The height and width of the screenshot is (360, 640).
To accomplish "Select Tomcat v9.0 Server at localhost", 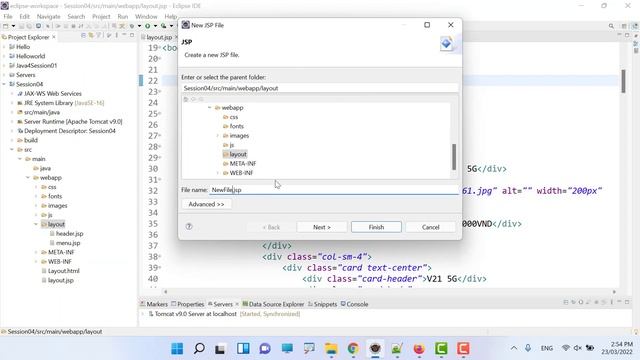I will click(196, 314).
